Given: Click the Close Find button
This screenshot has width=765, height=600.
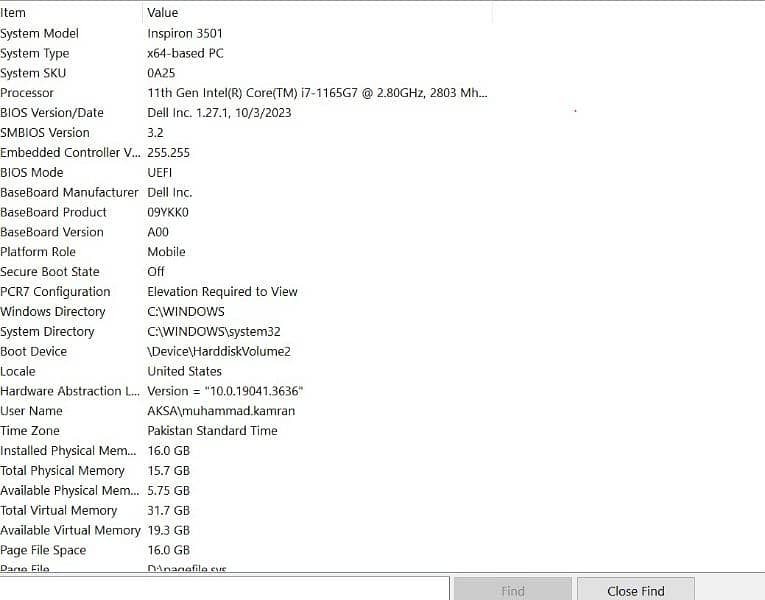Looking at the screenshot, I should tap(635, 590).
